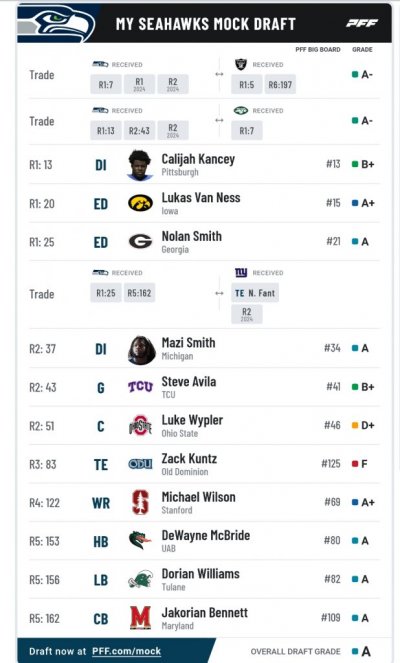Click the Jets team logo
Image resolution: width=400 pixels, height=663 pixels.
(241, 110)
